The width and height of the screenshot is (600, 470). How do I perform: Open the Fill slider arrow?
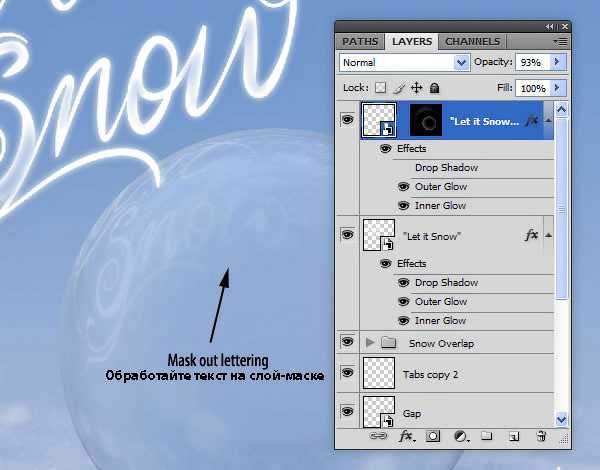[x=558, y=88]
